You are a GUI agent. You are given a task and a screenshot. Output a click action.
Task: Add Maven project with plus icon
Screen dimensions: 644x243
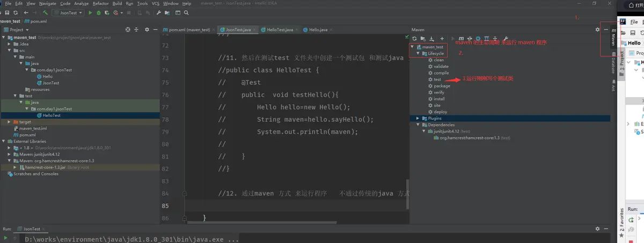pyautogui.click(x=442, y=39)
